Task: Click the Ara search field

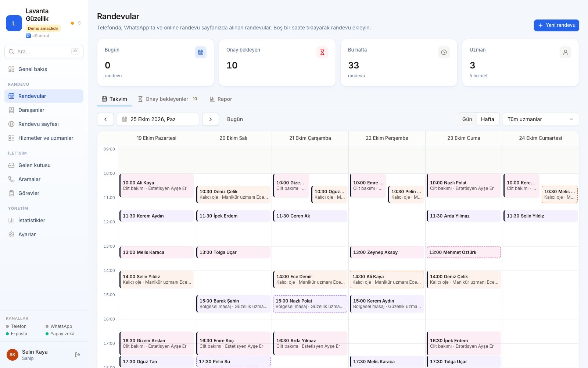Action: 44,52
